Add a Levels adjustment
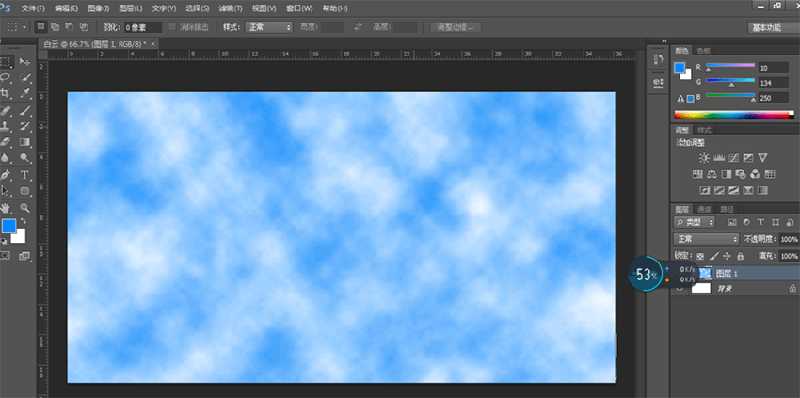This screenshot has width=800, height=398. [719, 158]
